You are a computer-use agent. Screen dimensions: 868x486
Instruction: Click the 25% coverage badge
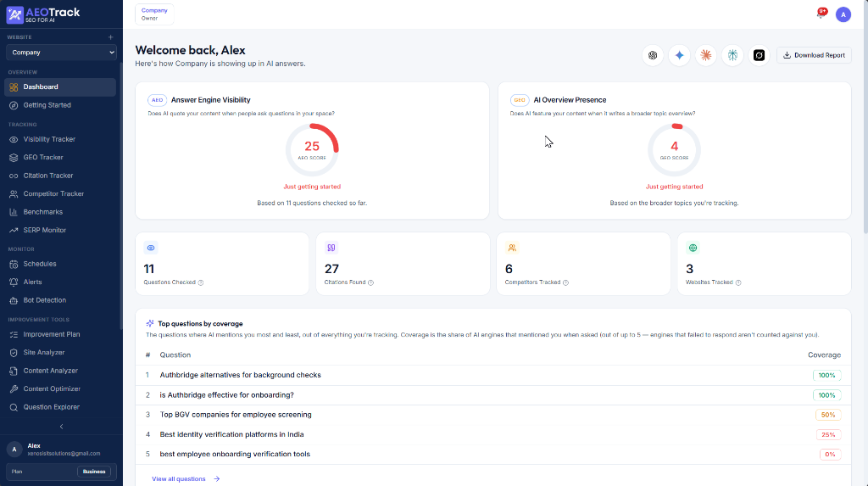[828, 435]
